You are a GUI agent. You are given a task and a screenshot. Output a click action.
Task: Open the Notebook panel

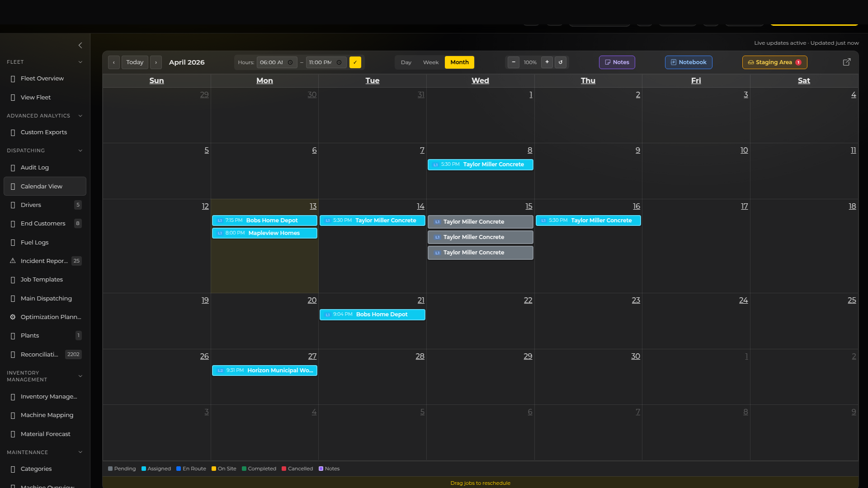pyautogui.click(x=688, y=62)
